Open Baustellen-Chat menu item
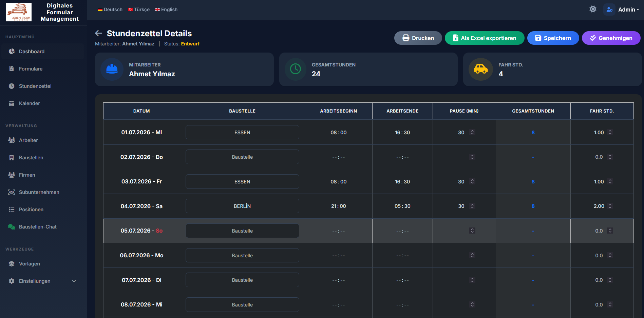Image resolution: width=644 pixels, height=318 pixels. point(43,226)
